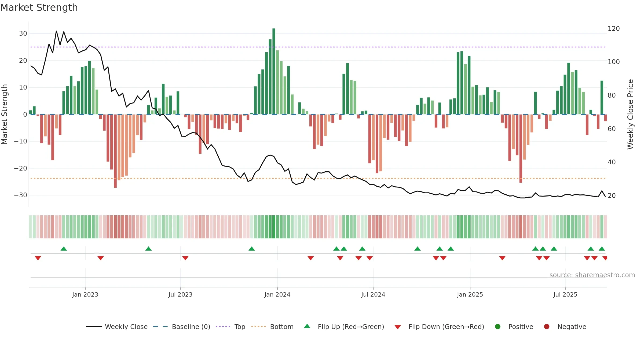Click the orange dotted Bottom line sample
The height and width of the screenshot is (362, 644).
click(258, 327)
